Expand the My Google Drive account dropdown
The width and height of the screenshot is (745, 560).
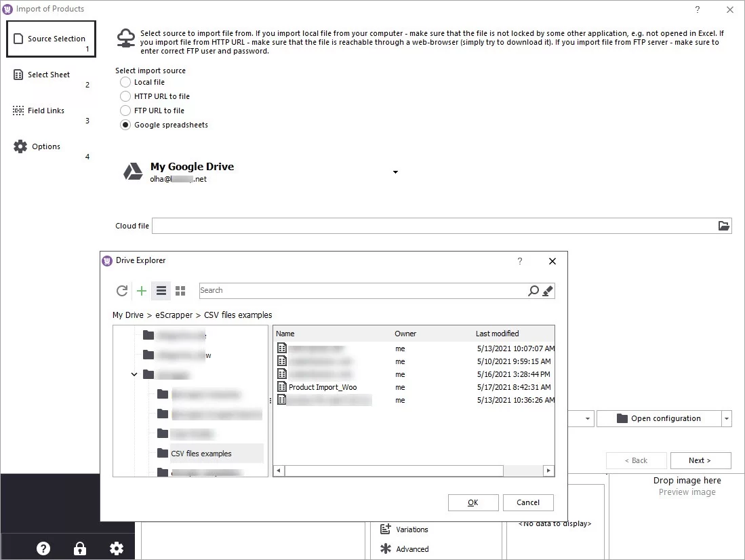[x=395, y=172]
